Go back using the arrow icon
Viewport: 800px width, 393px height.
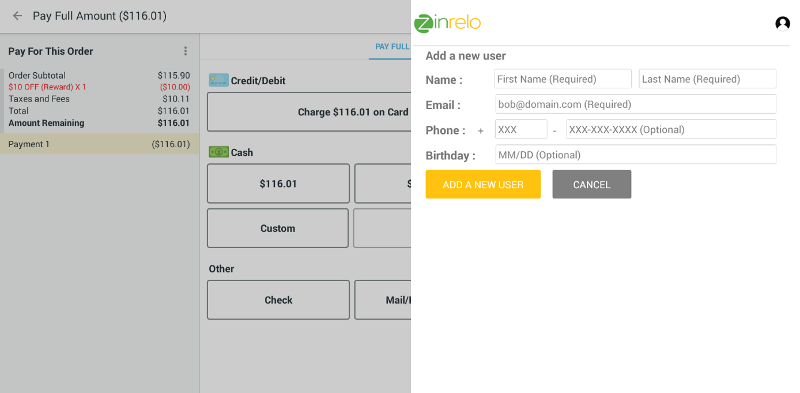click(x=17, y=16)
